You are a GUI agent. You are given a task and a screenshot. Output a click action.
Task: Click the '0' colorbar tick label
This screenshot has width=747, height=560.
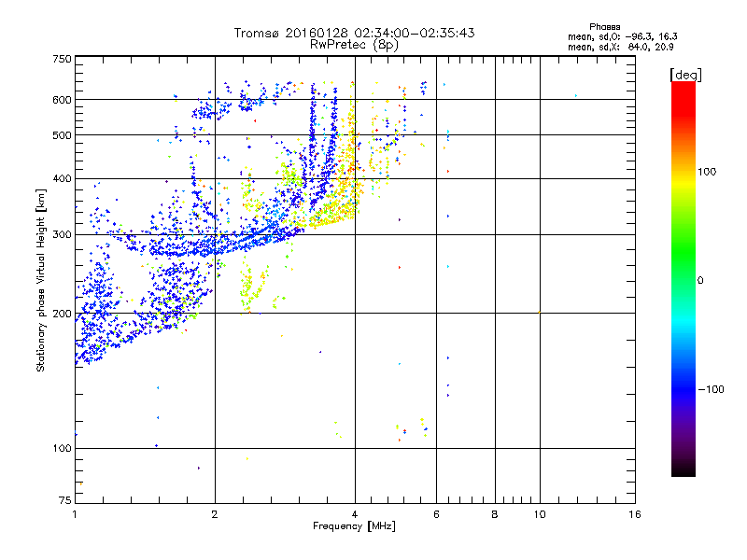[x=700, y=281]
